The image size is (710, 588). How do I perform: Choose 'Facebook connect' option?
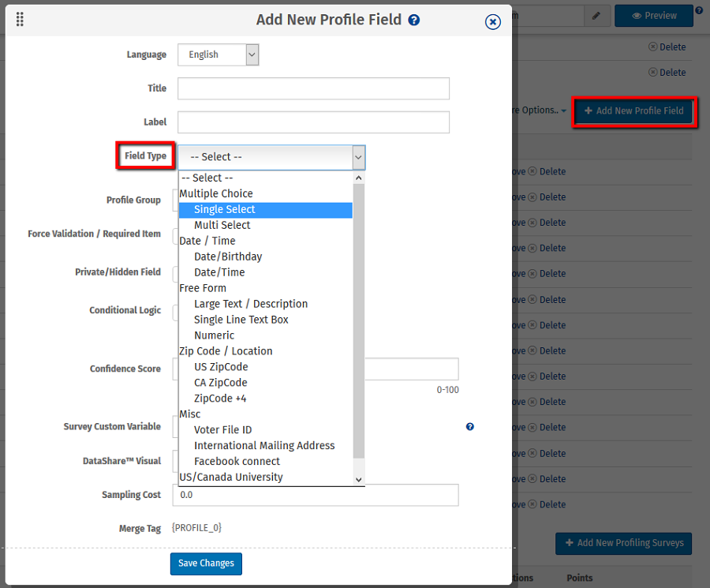point(266,461)
